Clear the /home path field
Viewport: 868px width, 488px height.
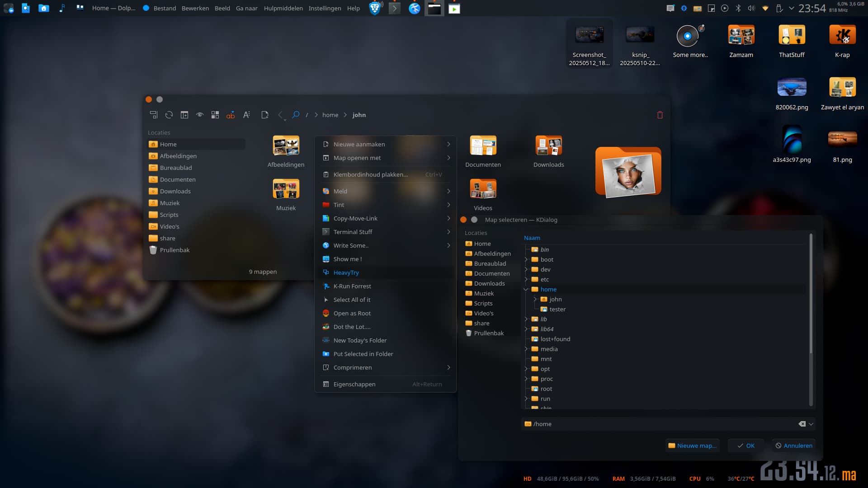[x=802, y=424]
